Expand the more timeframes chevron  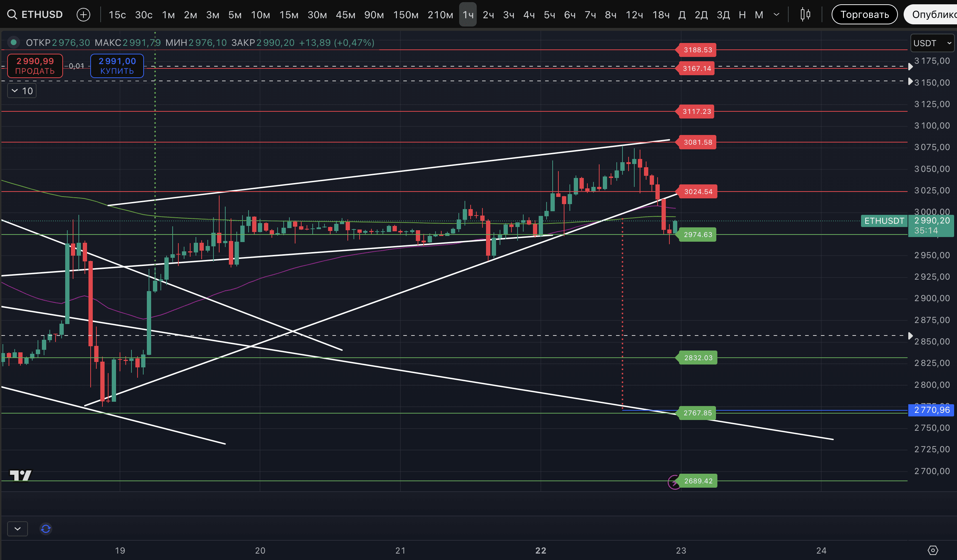(776, 15)
